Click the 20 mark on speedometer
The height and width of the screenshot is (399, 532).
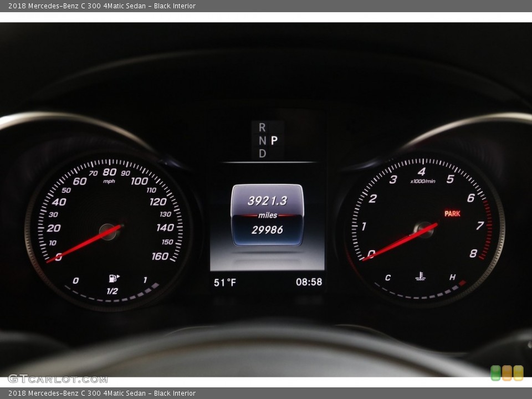[x=54, y=228]
